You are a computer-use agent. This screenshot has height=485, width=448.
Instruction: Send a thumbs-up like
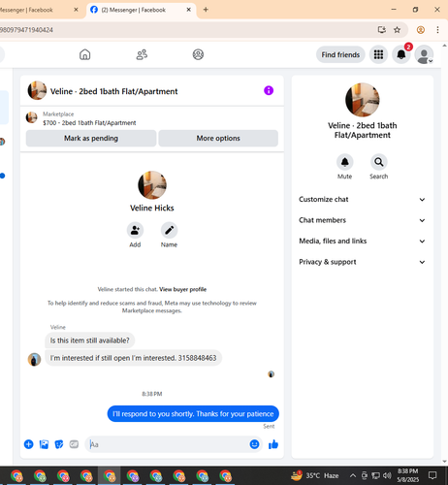pyautogui.click(x=273, y=444)
